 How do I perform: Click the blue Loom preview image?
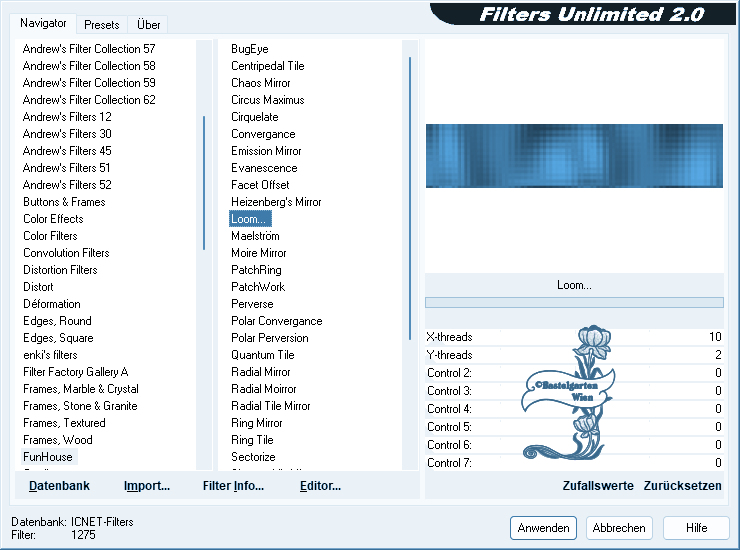point(574,156)
